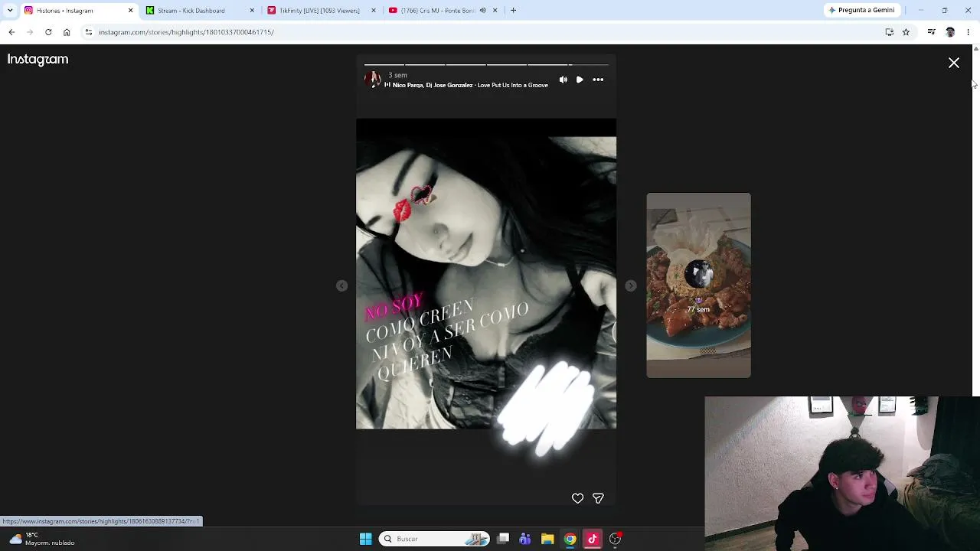Reload the Instagram page
Image resolution: width=980 pixels, height=551 pixels.
(48, 32)
